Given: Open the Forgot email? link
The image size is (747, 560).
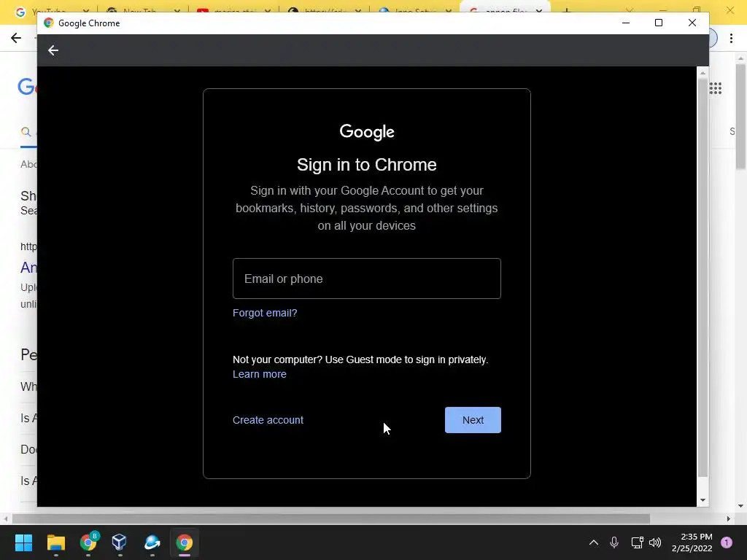Looking at the screenshot, I should [265, 313].
